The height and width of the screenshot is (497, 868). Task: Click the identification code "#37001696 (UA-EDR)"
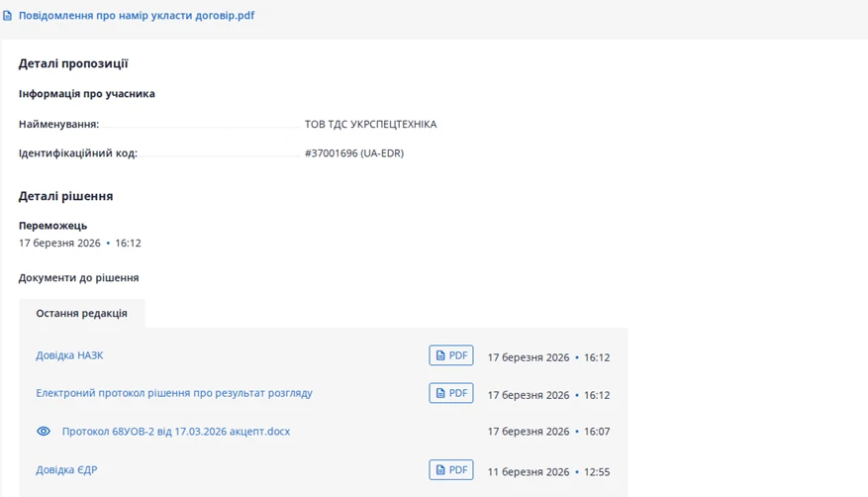pyautogui.click(x=354, y=153)
